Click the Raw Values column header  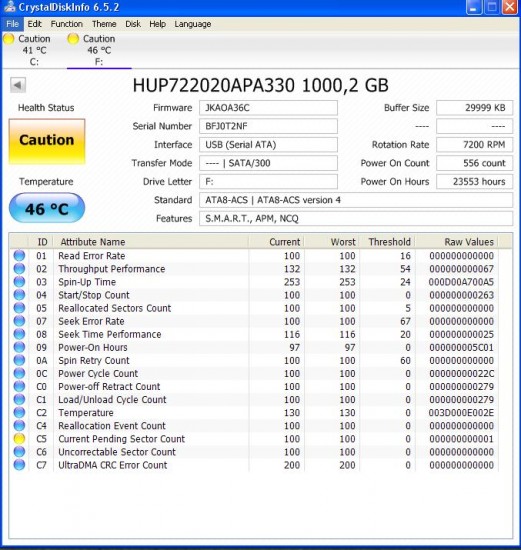point(457,242)
